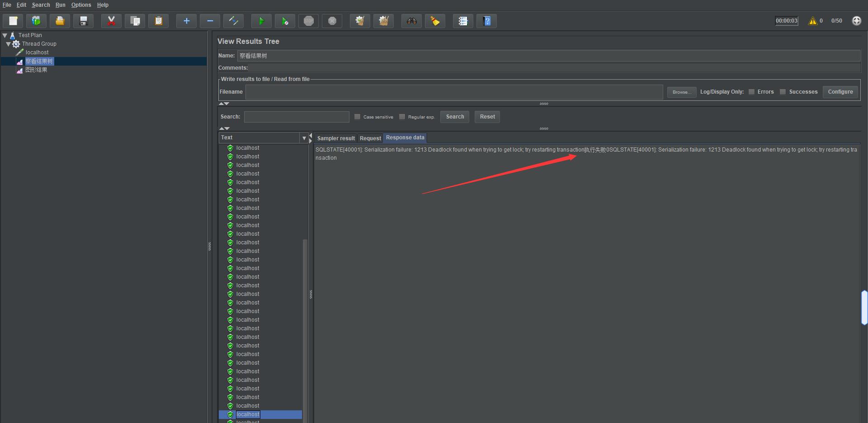Open the Text renderer dropdown
Screen dimensions: 868x423
(x=304, y=138)
